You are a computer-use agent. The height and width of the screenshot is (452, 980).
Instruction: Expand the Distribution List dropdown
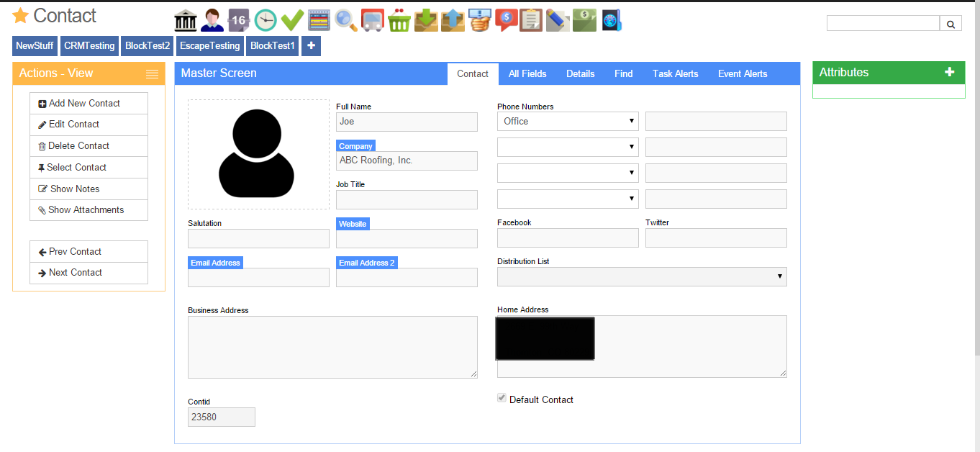(x=641, y=277)
